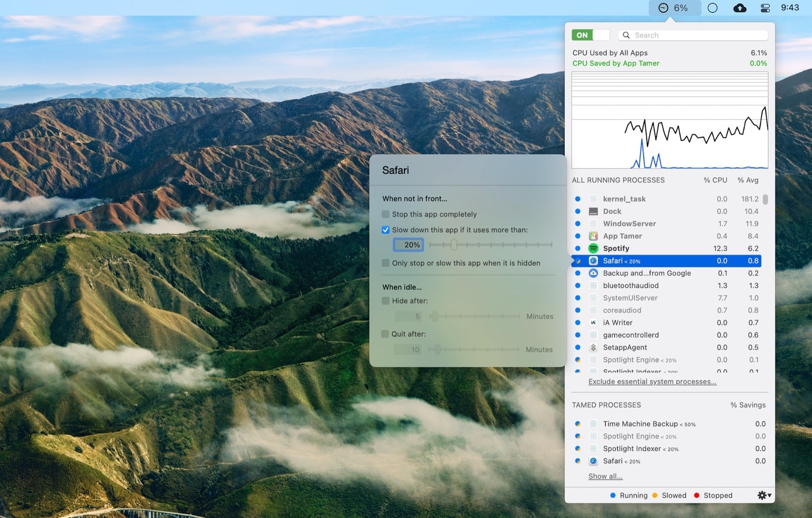Click CPU Saved by App Tamer label
This screenshot has width=812, height=518.
[x=616, y=63]
